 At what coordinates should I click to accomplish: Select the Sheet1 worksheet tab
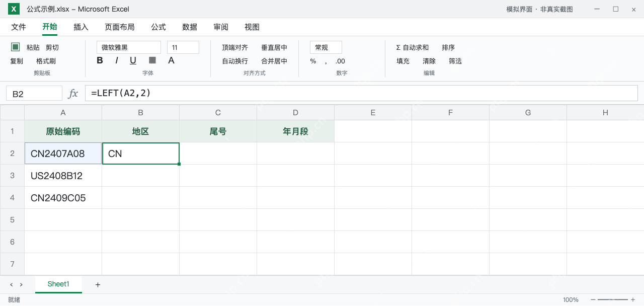pos(58,284)
